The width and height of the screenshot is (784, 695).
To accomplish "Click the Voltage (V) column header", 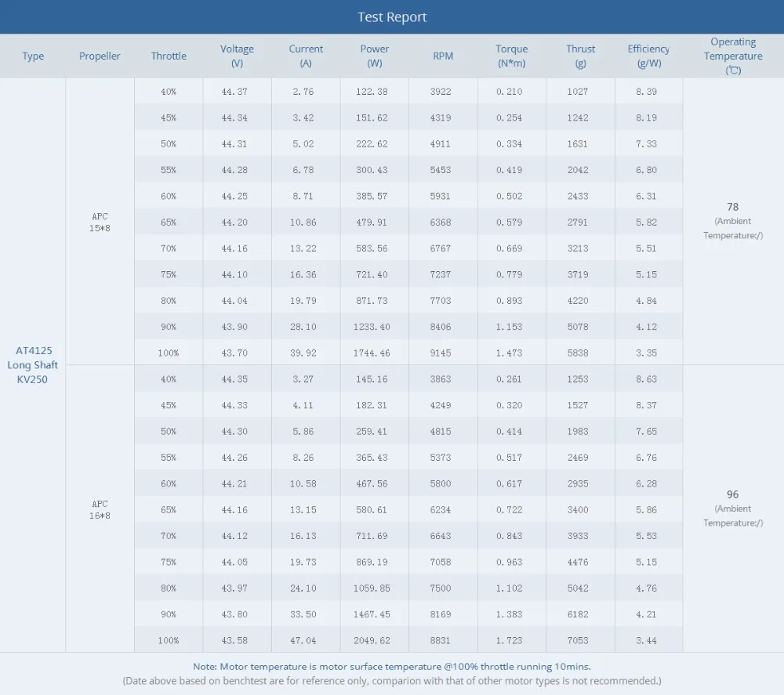I will point(237,56).
